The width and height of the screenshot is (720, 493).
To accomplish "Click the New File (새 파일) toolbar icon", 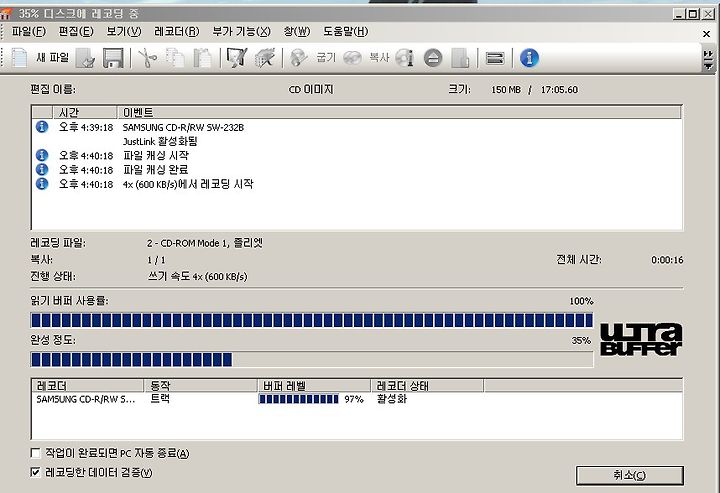I will [x=19, y=58].
